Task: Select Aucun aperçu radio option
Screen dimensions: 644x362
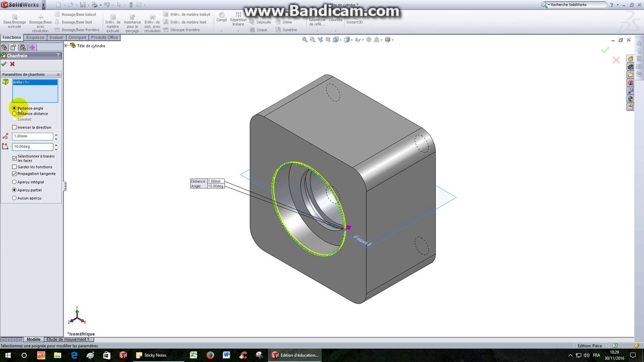Action: pyautogui.click(x=27, y=198)
